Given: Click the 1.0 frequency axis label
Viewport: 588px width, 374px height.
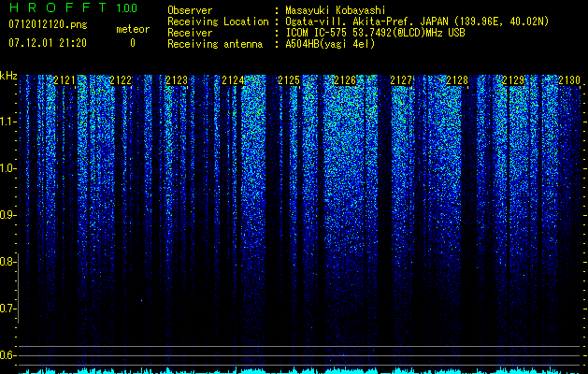Looking at the screenshot, I should click(x=8, y=168).
